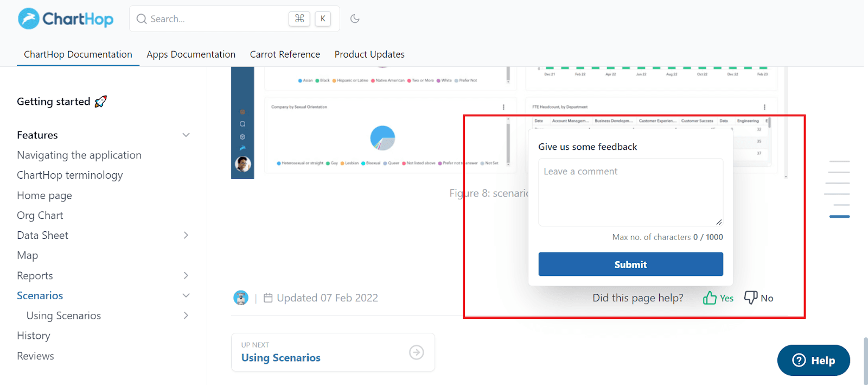Submit the feedback comment
The image size is (868, 385).
coord(630,264)
